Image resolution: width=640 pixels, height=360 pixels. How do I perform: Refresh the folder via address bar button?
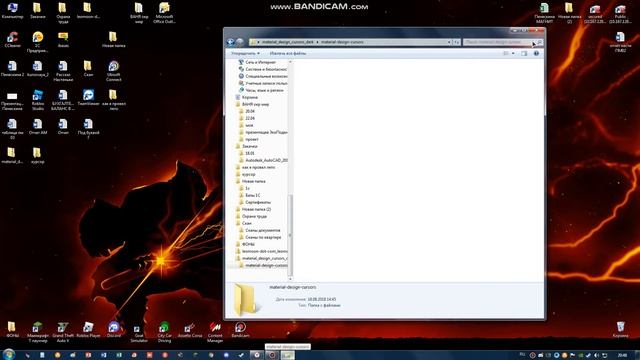tap(456, 42)
